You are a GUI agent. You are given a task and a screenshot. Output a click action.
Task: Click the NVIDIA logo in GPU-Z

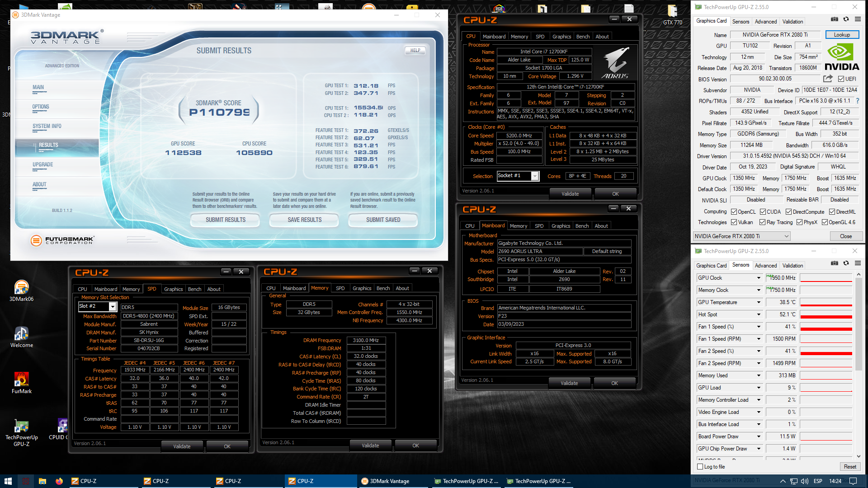[x=842, y=57]
